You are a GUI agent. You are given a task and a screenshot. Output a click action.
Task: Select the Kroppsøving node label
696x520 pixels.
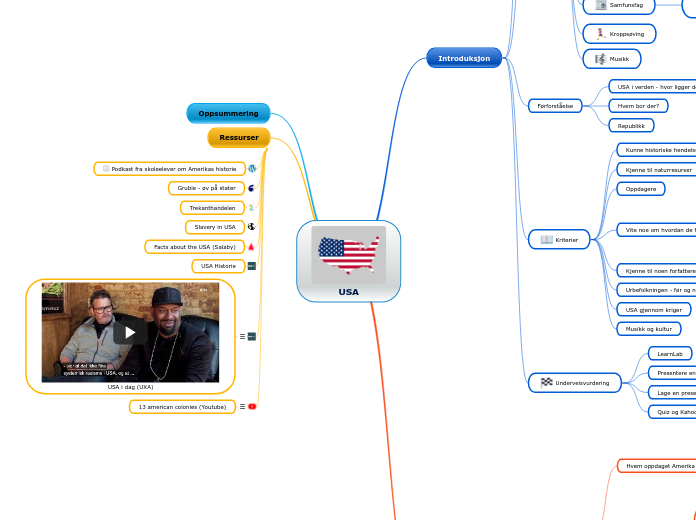tap(627, 34)
